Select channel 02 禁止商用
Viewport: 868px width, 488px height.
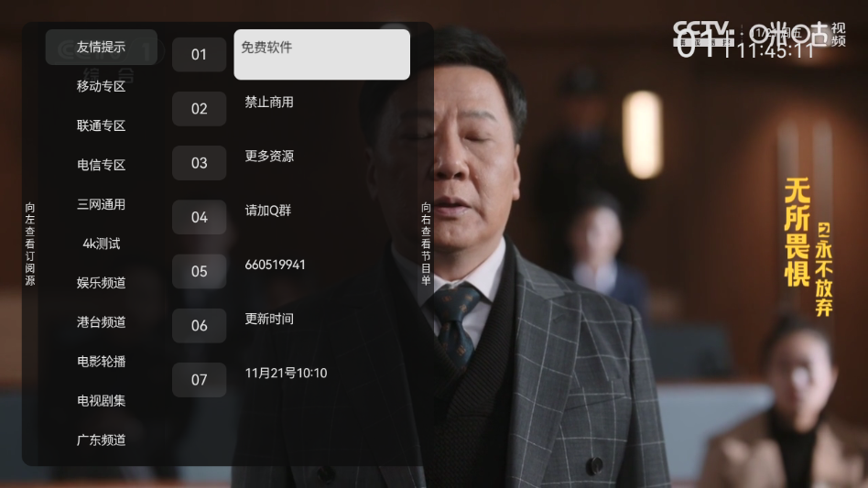291,108
